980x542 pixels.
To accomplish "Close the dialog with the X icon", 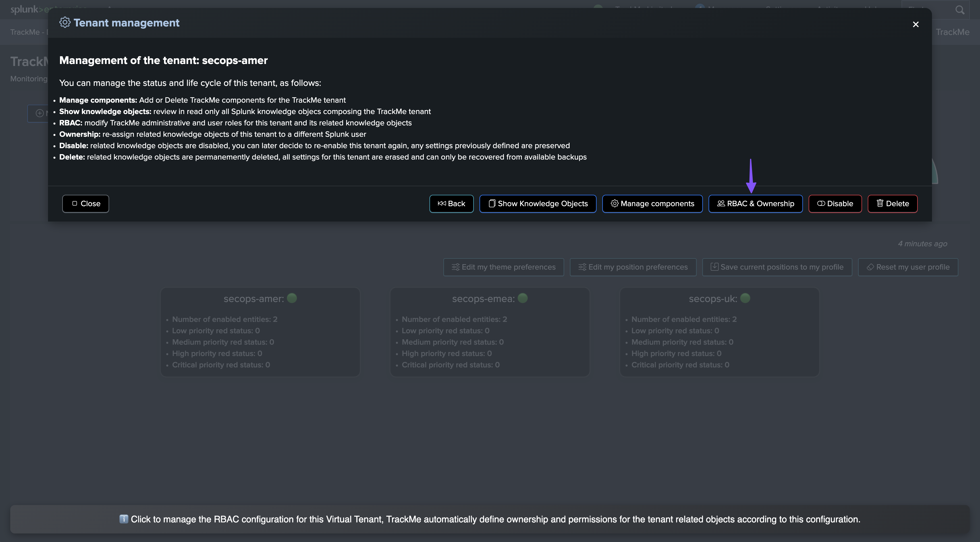I will click(x=915, y=24).
